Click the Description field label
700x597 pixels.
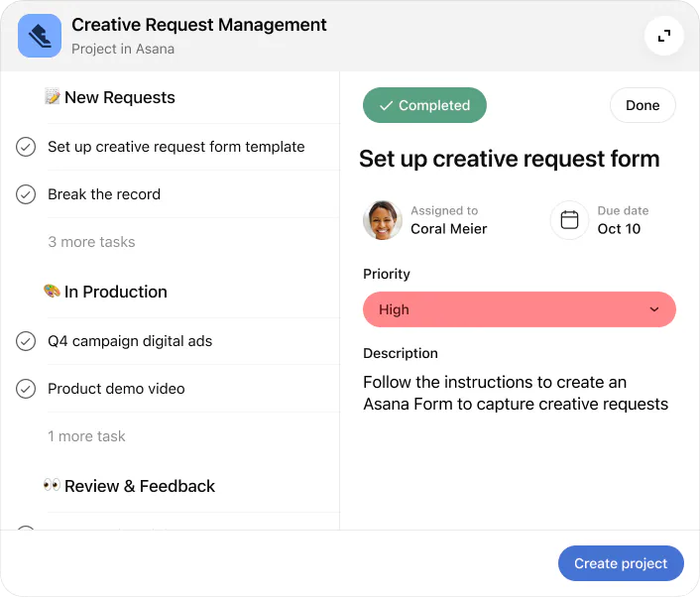401,353
